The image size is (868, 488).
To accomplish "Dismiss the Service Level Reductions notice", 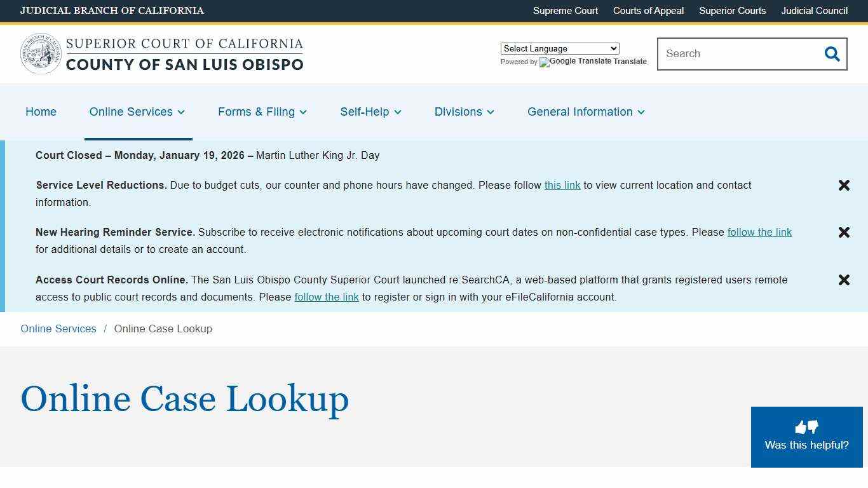I will (x=844, y=185).
